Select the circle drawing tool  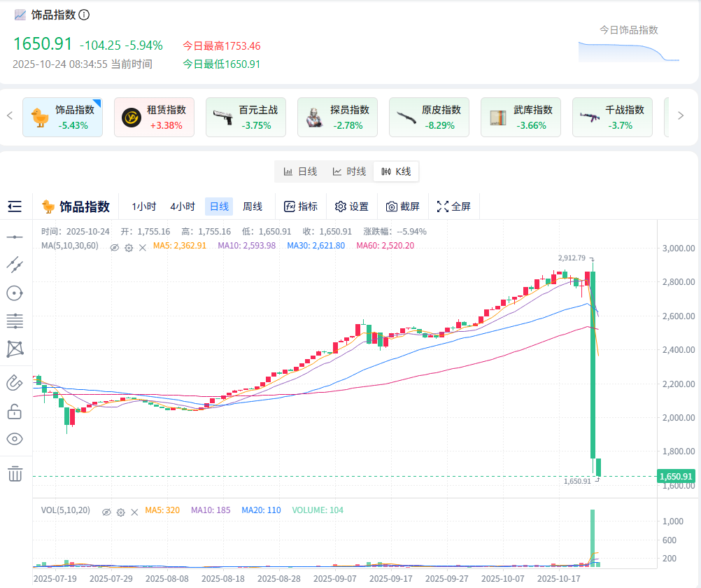pos(15,293)
